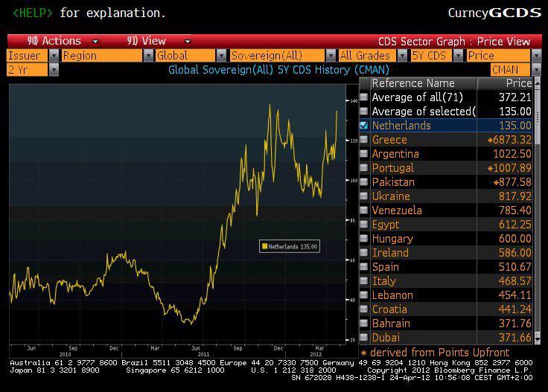Open the Region dropdown arrow
Image resolution: width=548 pixels, height=392 pixels.
coord(148,56)
